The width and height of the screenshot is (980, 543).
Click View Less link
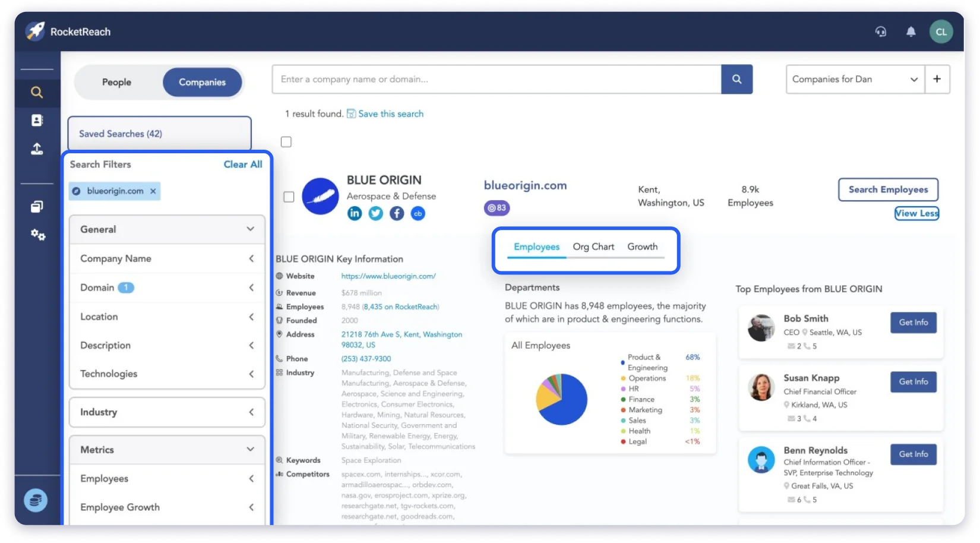tap(916, 213)
